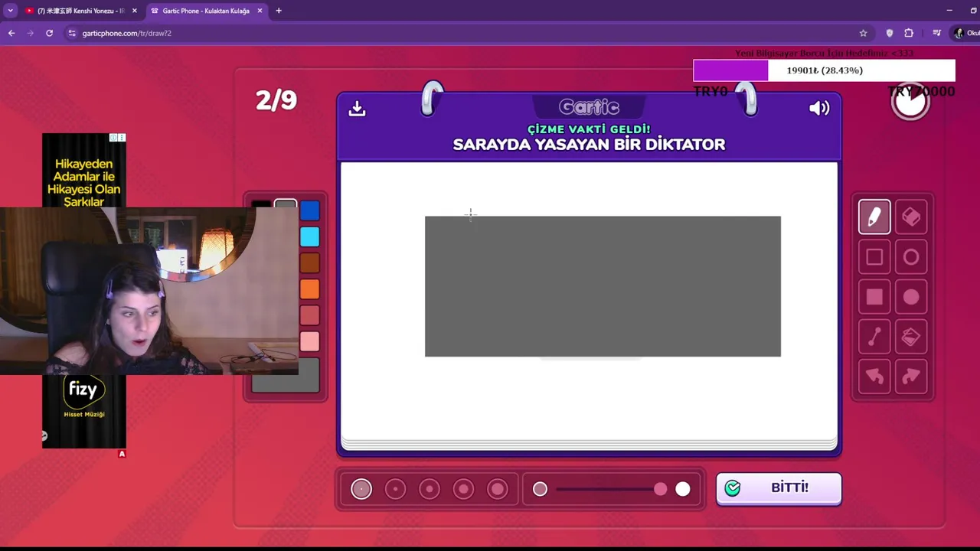Pick the dusty red color swatch

pyautogui.click(x=309, y=315)
